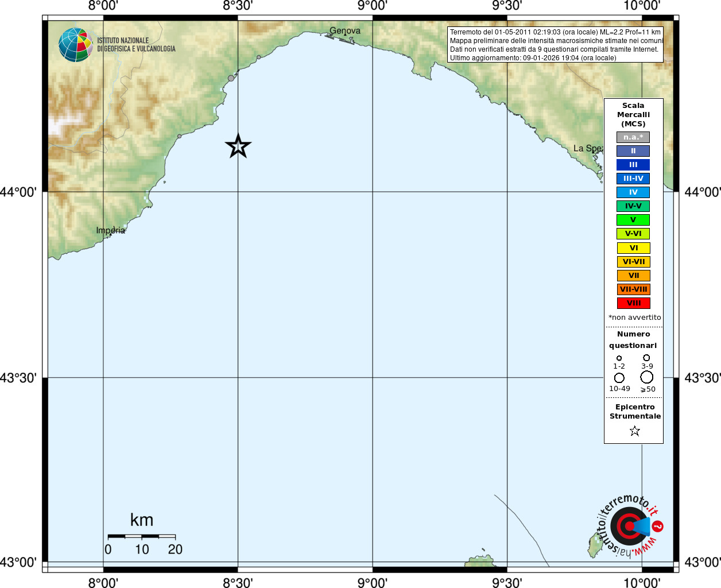Click the 'Terremoto del 01-05-2011' info line
The width and height of the screenshot is (721, 588).
pyautogui.click(x=555, y=32)
